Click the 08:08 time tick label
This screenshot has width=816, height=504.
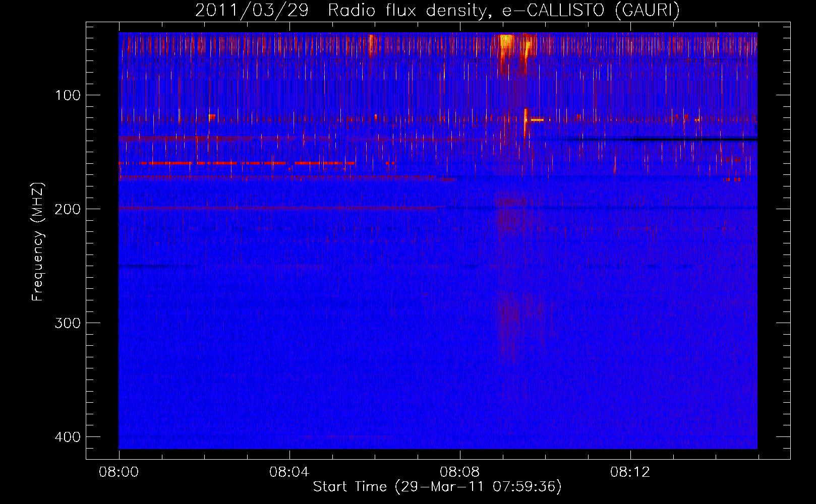pos(459,472)
